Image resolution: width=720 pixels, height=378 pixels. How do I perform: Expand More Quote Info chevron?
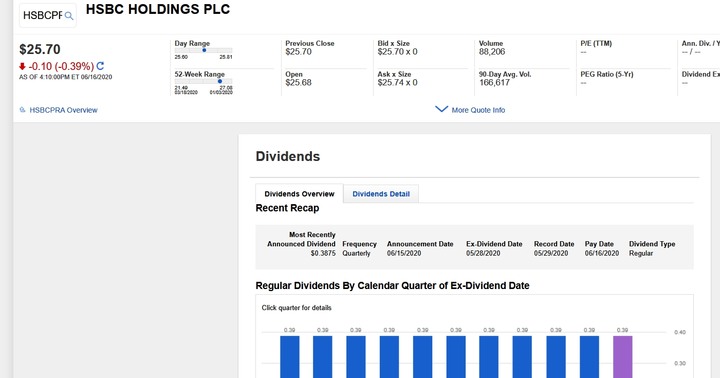[x=441, y=109]
